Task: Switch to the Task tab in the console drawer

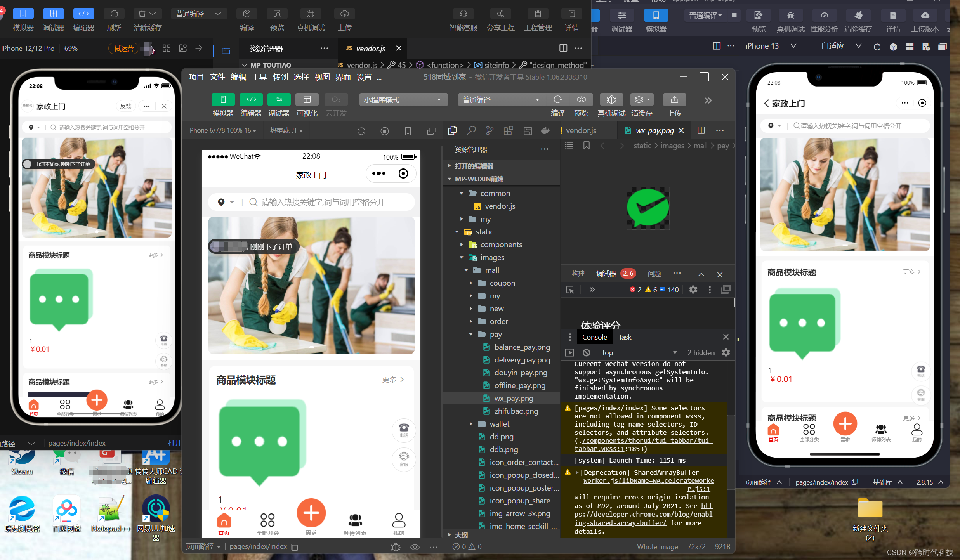Action: tap(625, 337)
